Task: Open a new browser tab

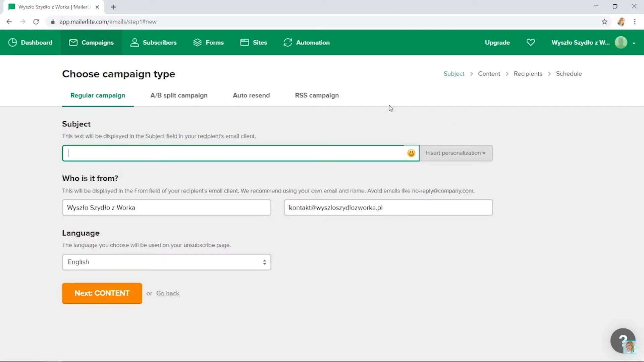Action: tap(113, 7)
